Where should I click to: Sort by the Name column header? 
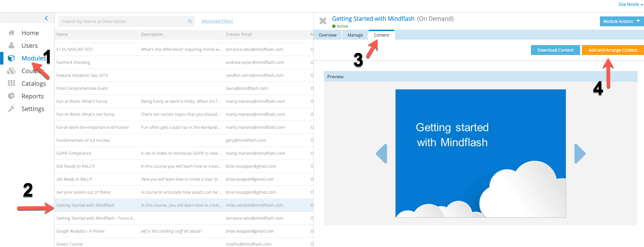tap(97, 35)
